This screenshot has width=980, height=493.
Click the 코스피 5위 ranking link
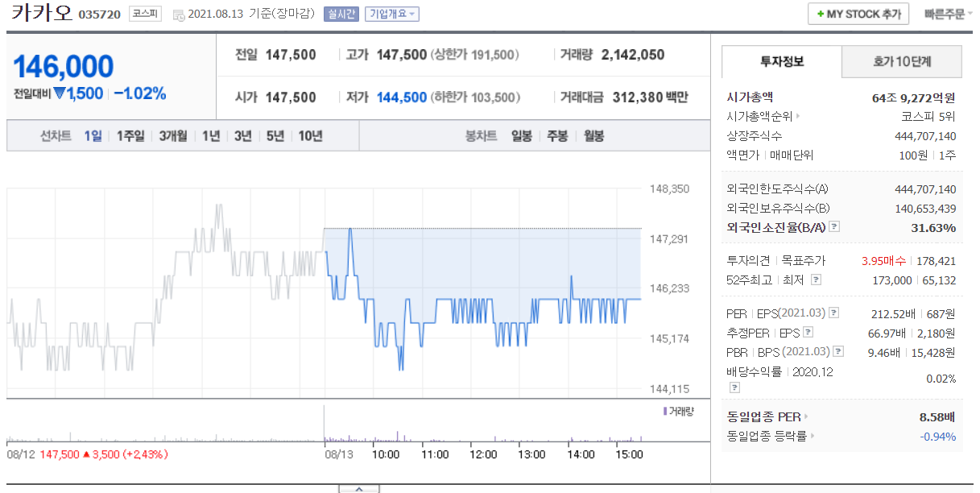click(x=928, y=117)
